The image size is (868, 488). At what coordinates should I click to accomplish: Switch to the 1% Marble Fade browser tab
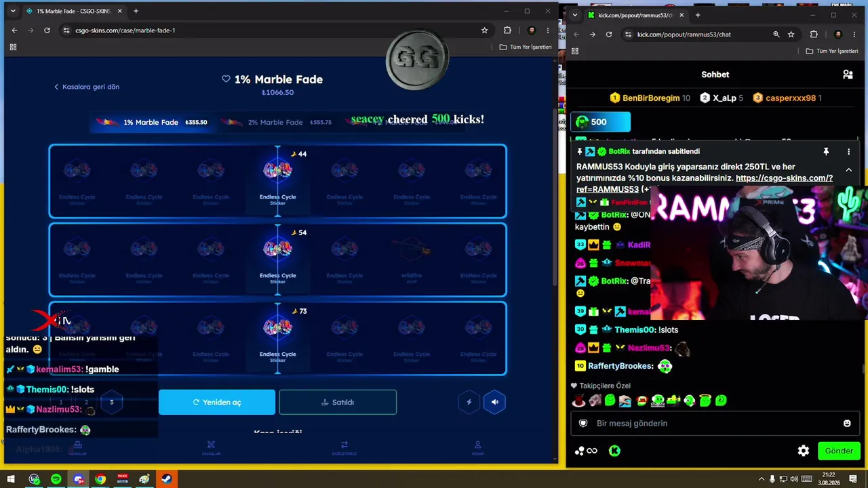(74, 11)
